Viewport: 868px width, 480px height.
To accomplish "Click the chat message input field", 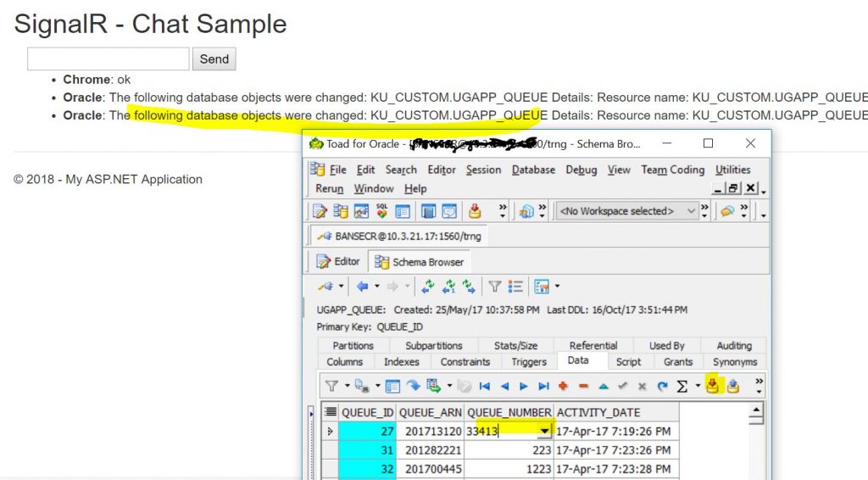I will (x=108, y=59).
